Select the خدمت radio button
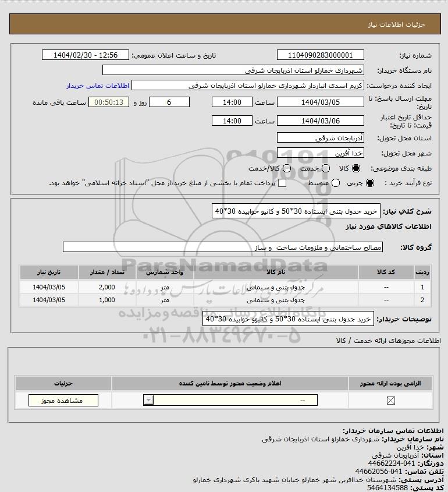This screenshot has height=492, width=448. point(326,168)
